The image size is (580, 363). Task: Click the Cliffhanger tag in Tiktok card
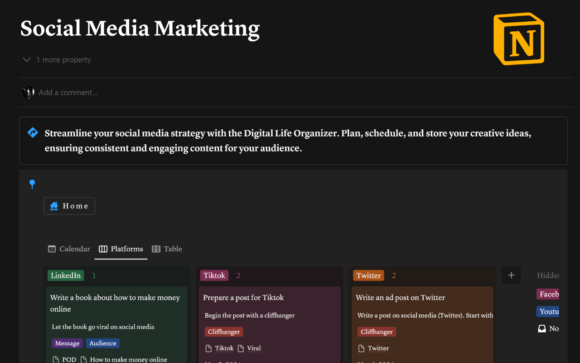point(224,332)
